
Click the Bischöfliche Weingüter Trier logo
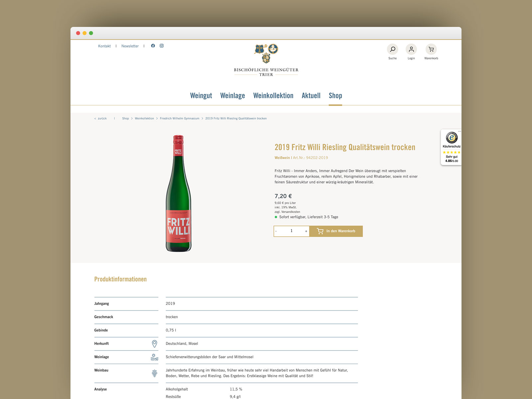point(266,60)
